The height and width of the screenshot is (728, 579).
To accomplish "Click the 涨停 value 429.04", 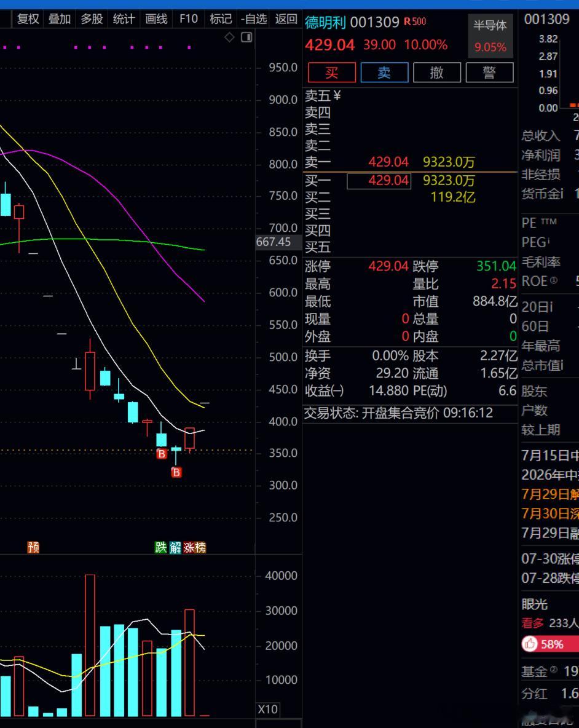I will click(x=388, y=266).
